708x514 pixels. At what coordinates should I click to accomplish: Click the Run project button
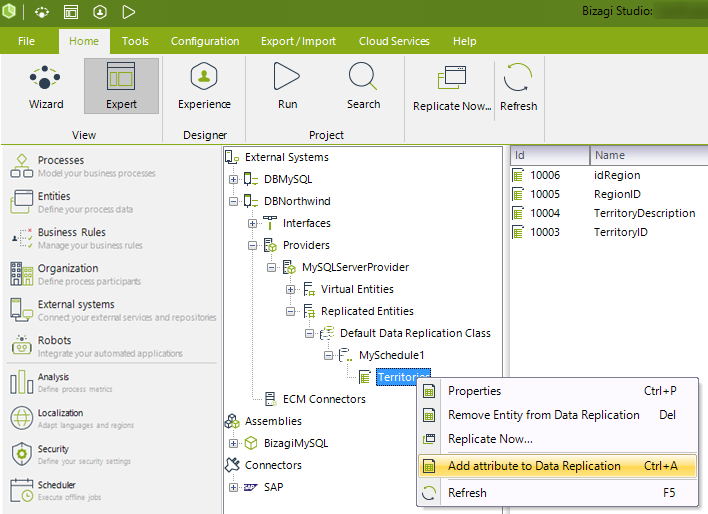pos(287,86)
